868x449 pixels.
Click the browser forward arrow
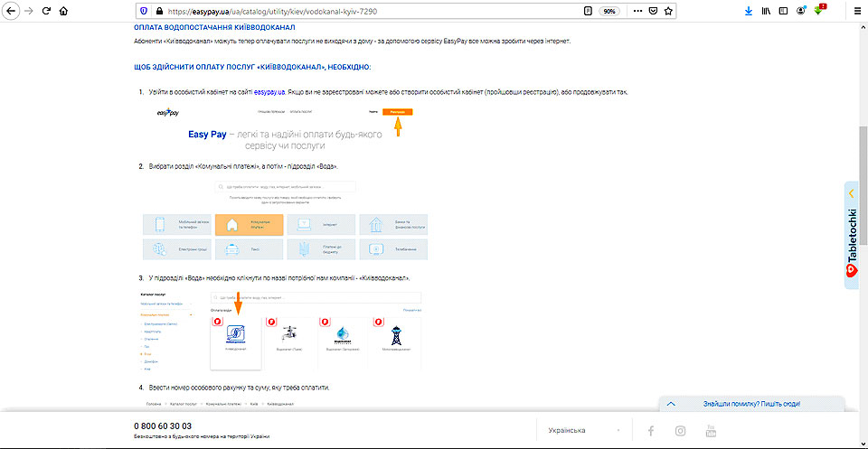click(x=29, y=11)
